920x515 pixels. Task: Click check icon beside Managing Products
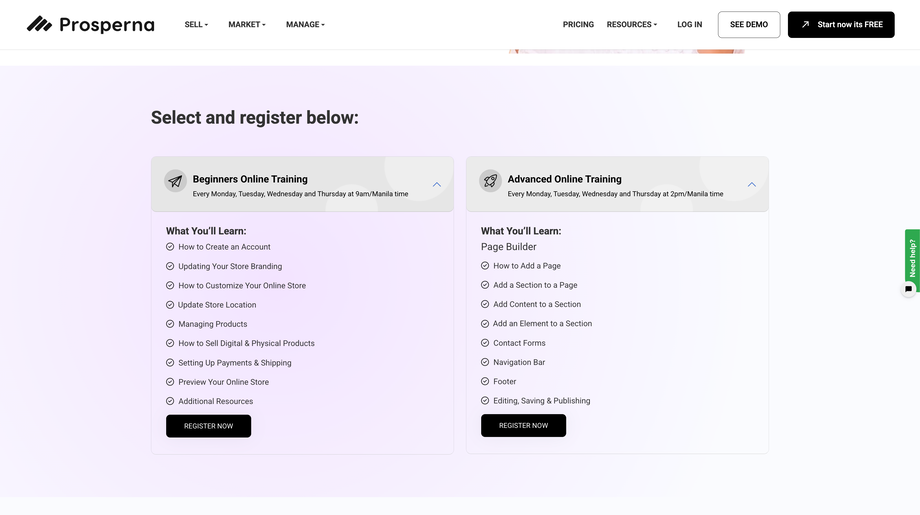170,324
